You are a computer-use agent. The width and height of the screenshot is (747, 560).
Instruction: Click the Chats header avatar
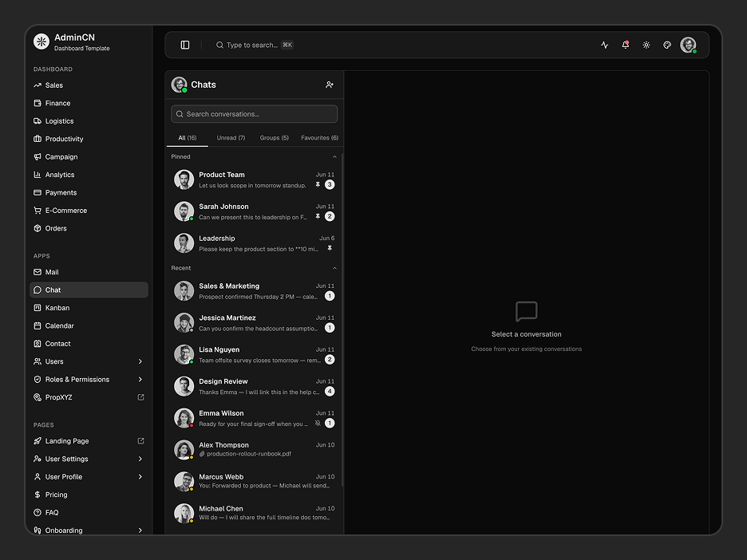click(179, 85)
